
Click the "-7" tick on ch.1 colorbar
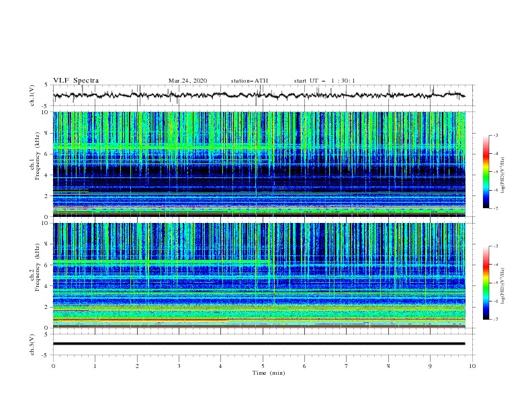point(496,208)
